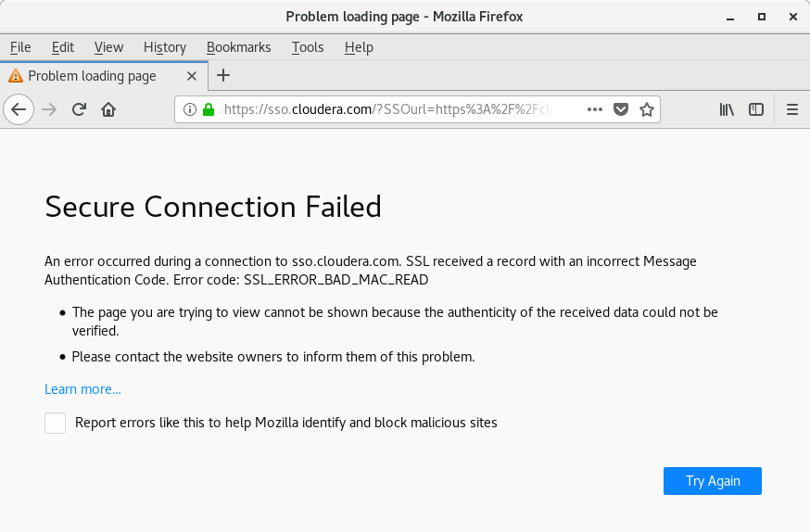Open the hamburger application menu
Screen dimensions: 810x532
tap(792, 109)
